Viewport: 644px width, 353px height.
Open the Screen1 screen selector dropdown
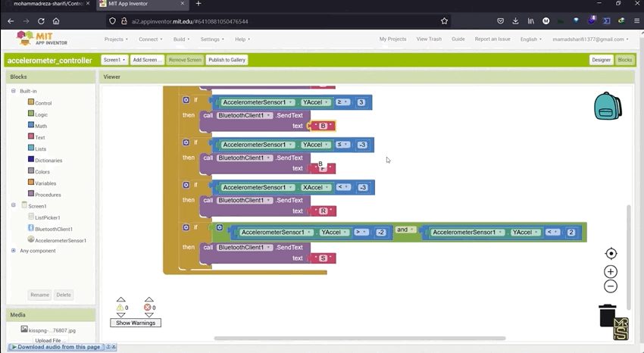114,60
